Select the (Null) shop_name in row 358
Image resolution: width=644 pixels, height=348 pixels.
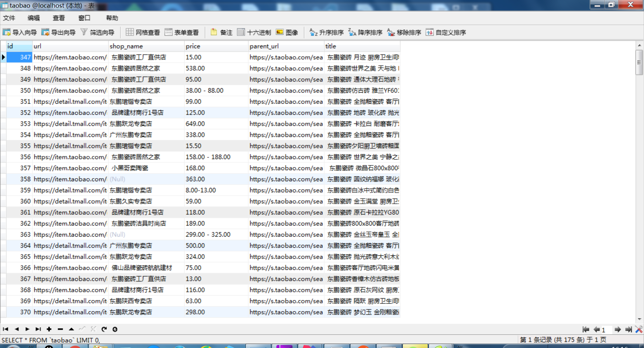[146, 179]
